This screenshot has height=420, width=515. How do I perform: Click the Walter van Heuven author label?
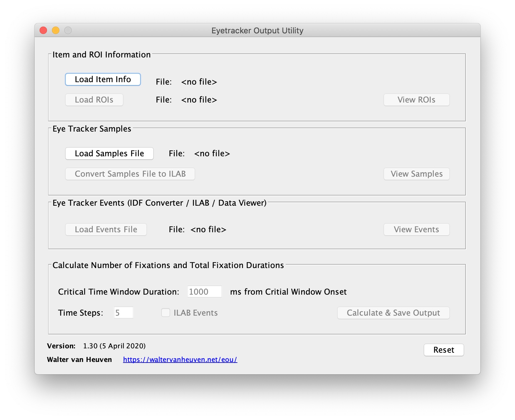pos(79,359)
